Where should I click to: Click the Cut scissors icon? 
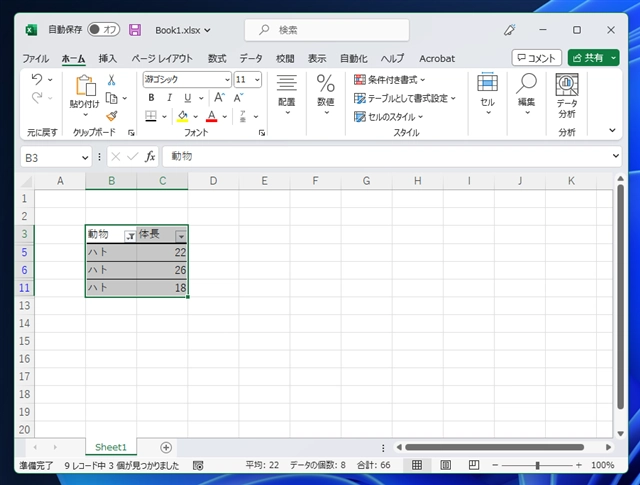pos(112,79)
